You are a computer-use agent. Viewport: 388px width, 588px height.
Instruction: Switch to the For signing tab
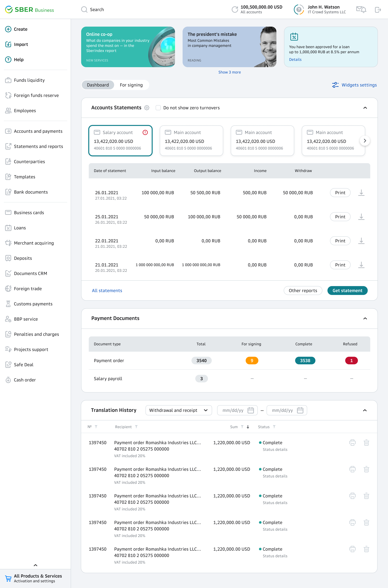[131, 85]
